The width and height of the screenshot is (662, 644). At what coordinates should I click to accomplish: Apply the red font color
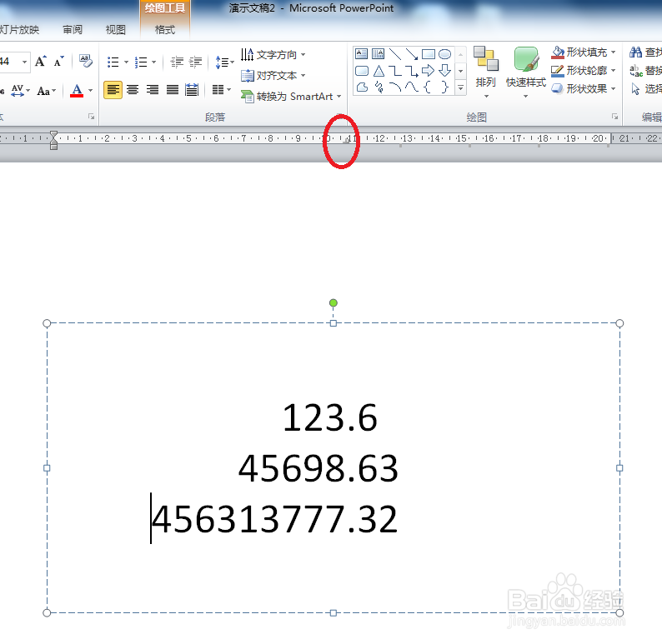(x=77, y=90)
